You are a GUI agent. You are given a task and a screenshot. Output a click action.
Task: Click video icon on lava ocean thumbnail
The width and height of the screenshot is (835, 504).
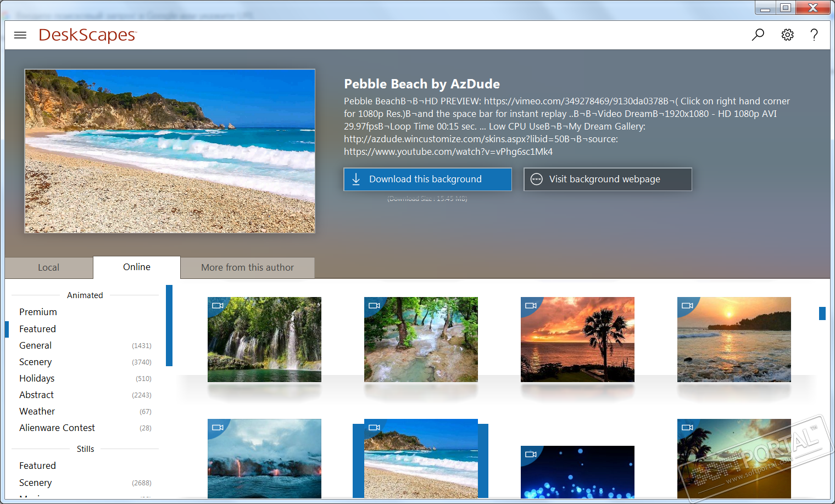(x=218, y=428)
